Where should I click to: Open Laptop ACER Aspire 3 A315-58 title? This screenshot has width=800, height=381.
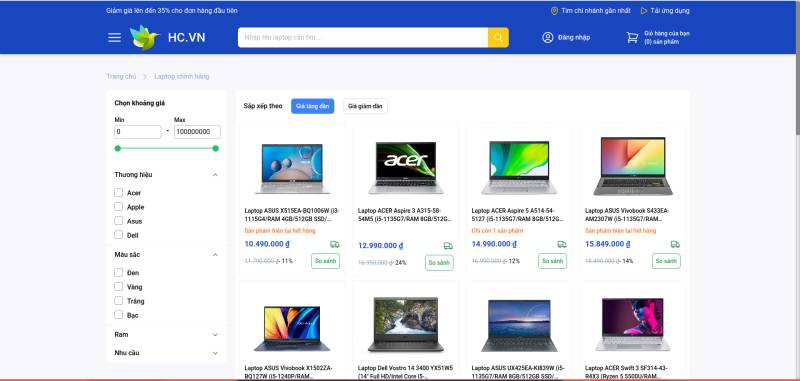tap(406, 215)
